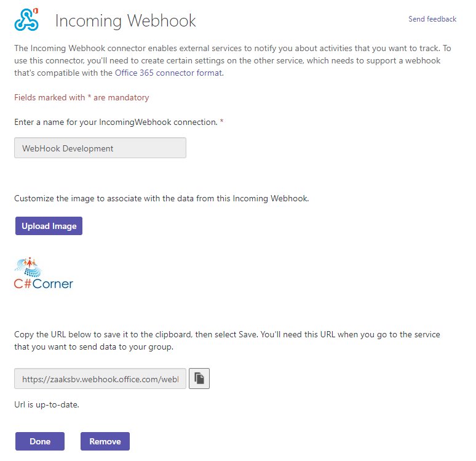Viewport: 476px width, 461px height.
Task: Click the 'Fields marked with * are mandatory' notice
Action: [x=82, y=97]
